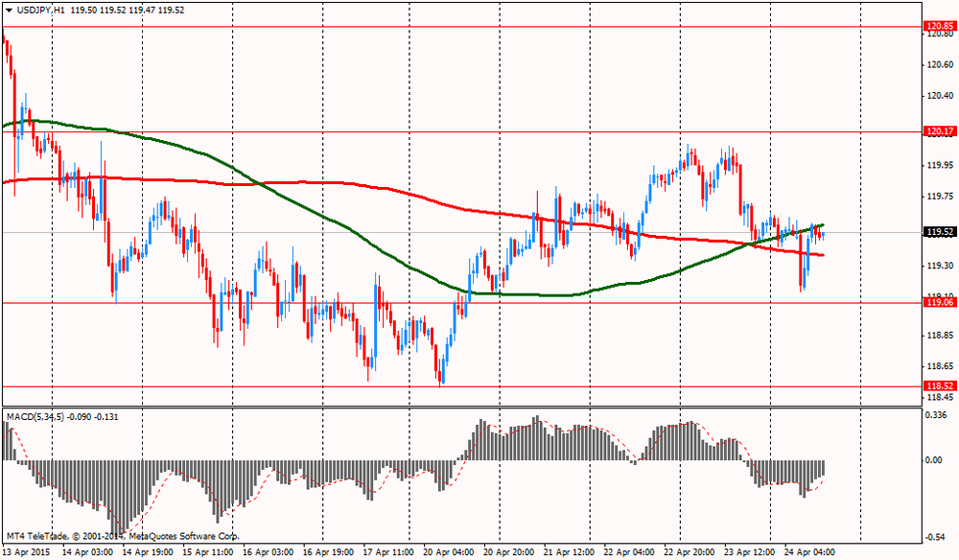Click the 119.06 red price level label

940,303
